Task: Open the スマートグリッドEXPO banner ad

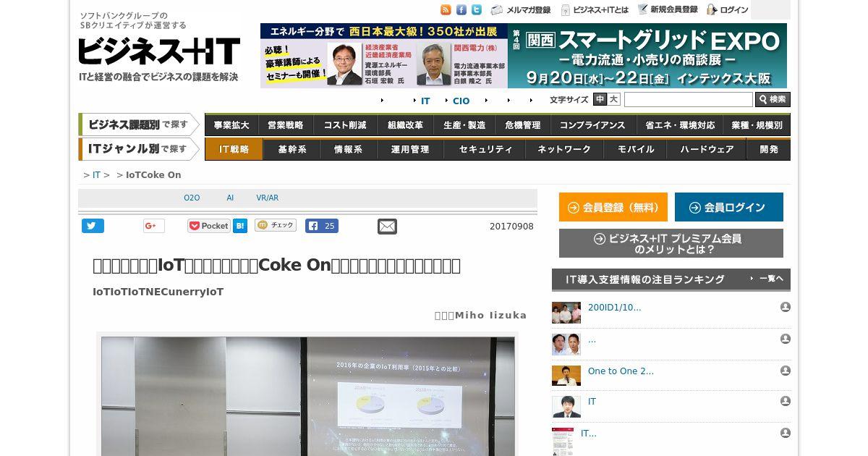Action: point(524,56)
